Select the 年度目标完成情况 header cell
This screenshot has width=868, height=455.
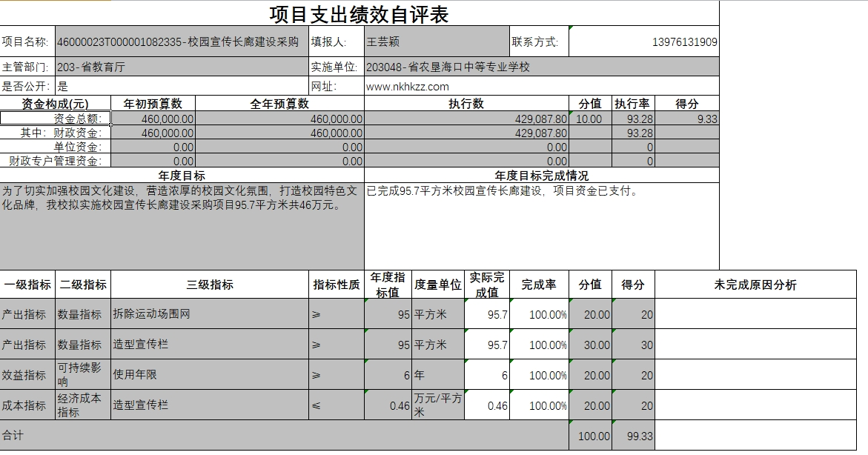542,176
